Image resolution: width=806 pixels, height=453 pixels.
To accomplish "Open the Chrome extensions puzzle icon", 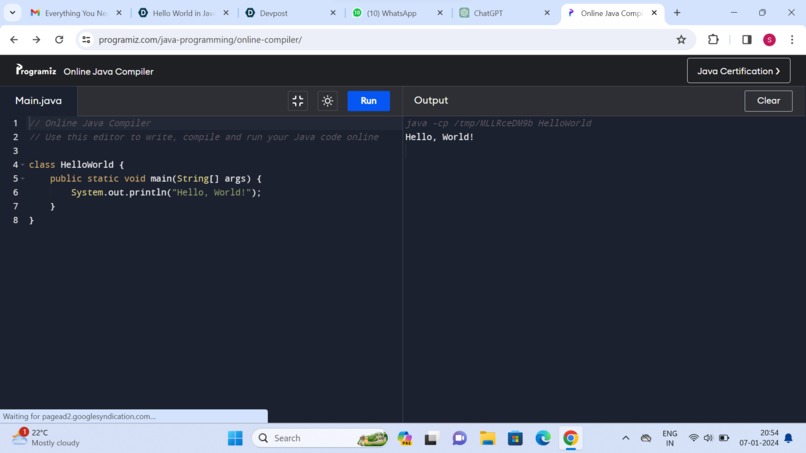I will [x=713, y=40].
